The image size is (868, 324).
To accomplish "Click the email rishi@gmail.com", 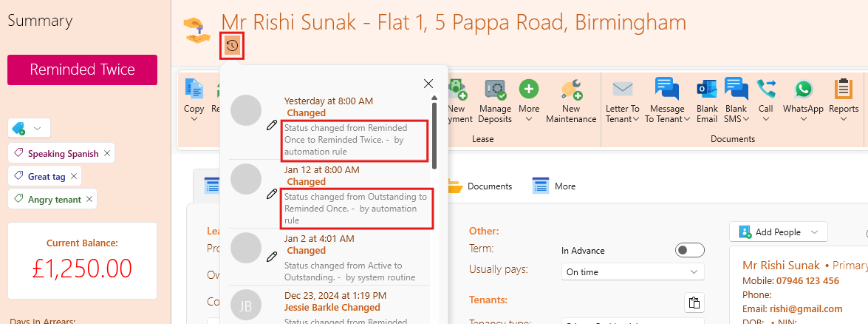I will 806,309.
